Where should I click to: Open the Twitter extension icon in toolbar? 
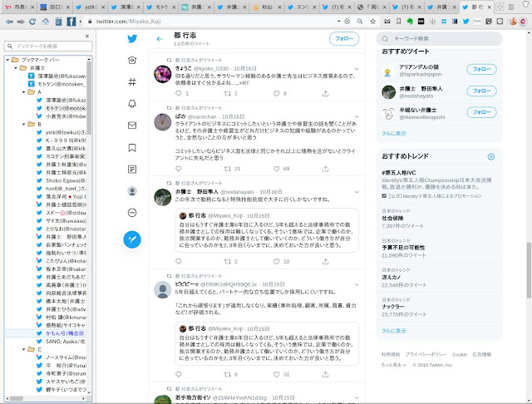coord(465,22)
